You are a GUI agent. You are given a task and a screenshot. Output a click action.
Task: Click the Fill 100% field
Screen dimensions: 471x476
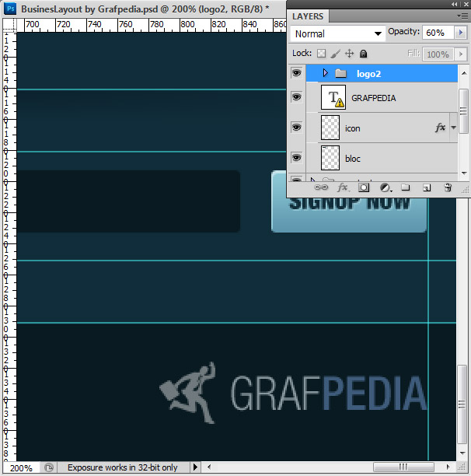click(x=438, y=54)
